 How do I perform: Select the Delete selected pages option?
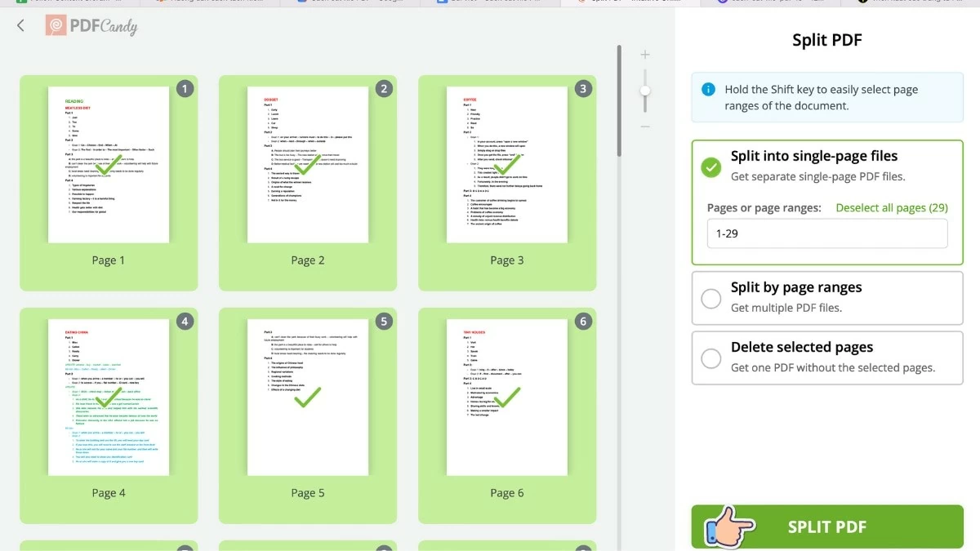click(x=710, y=357)
